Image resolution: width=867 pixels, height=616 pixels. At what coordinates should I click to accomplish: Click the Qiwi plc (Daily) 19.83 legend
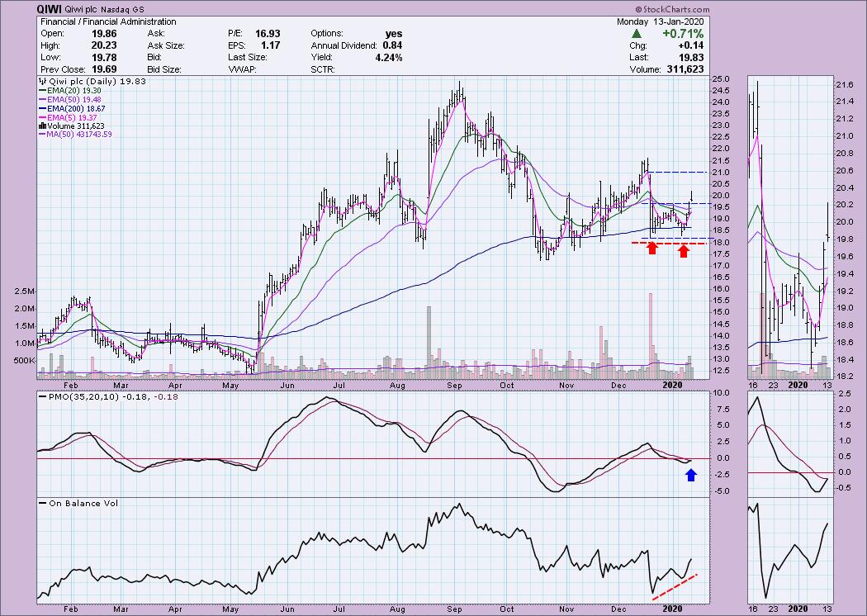tap(92, 81)
